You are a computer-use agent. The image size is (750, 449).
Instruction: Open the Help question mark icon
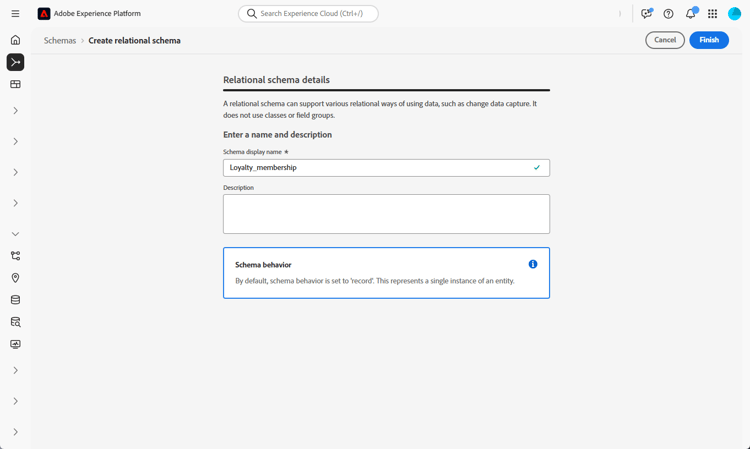click(668, 14)
